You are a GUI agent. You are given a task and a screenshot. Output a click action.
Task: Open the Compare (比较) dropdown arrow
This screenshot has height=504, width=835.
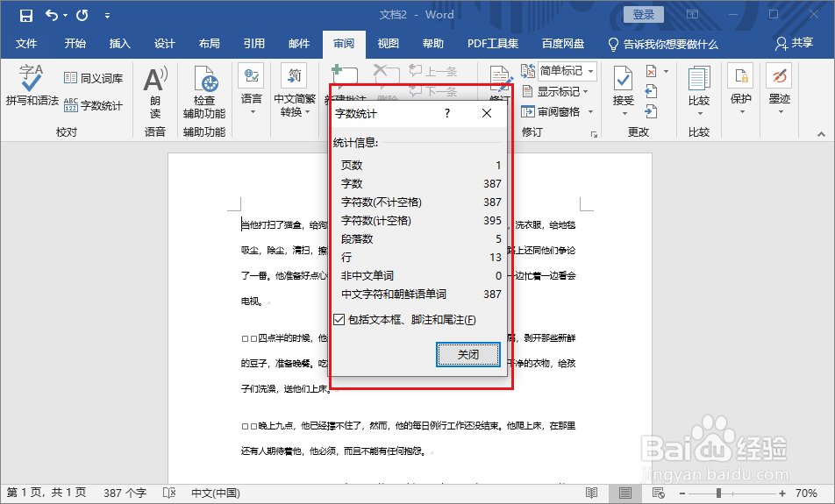point(699,113)
